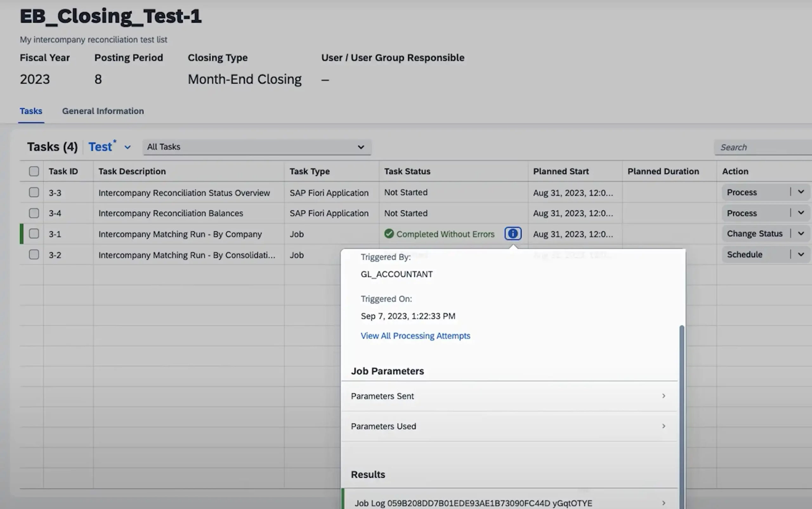Click Task ID column header
The image size is (812, 509).
(x=63, y=171)
